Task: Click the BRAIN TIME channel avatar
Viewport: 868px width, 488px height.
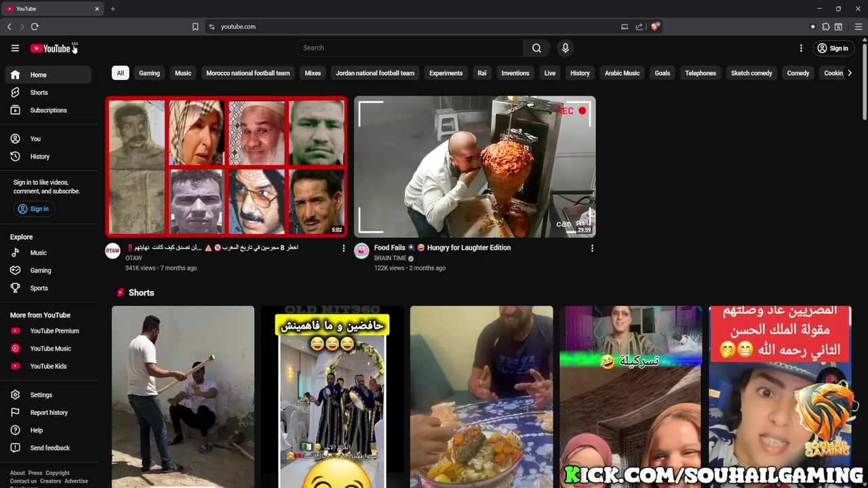Action: click(361, 251)
